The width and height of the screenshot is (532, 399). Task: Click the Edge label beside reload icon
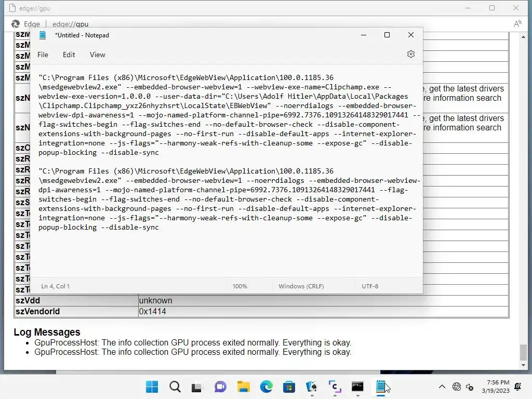(32, 24)
